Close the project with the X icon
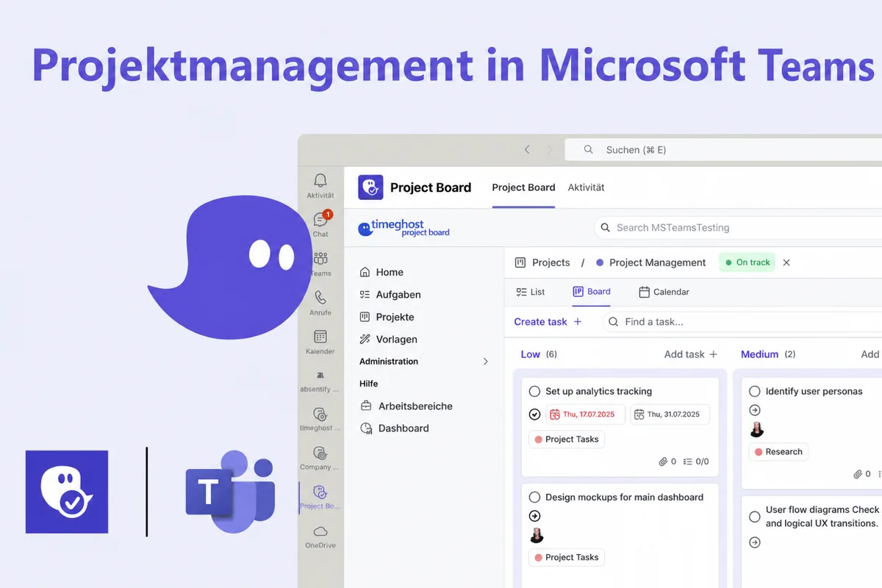 [x=786, y=262]
